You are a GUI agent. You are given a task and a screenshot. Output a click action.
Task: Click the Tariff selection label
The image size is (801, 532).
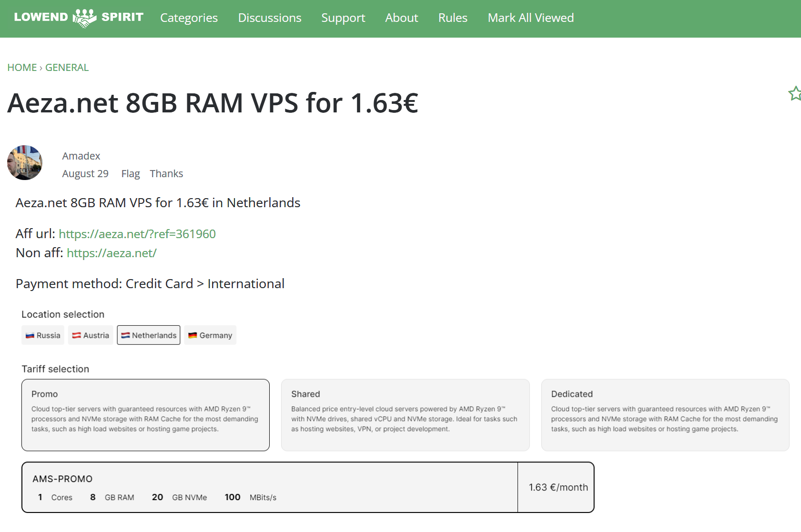(x=55, y=369)
